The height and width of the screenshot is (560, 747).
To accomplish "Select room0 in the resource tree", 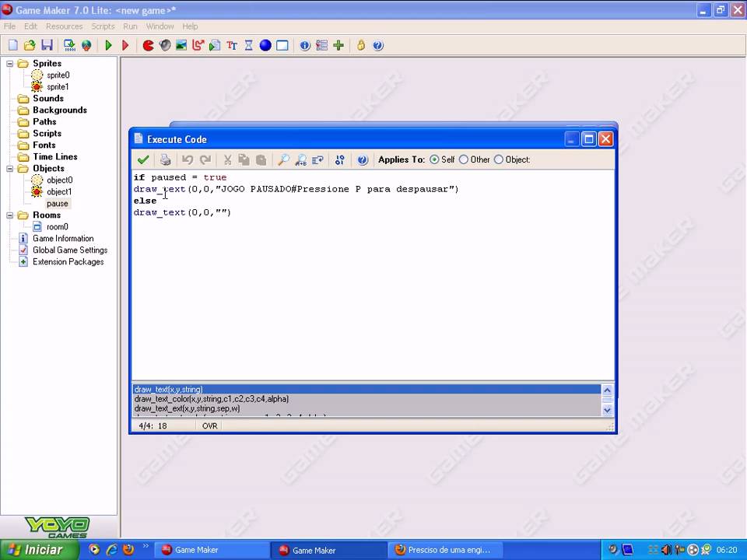I will (x=57, y=226).
